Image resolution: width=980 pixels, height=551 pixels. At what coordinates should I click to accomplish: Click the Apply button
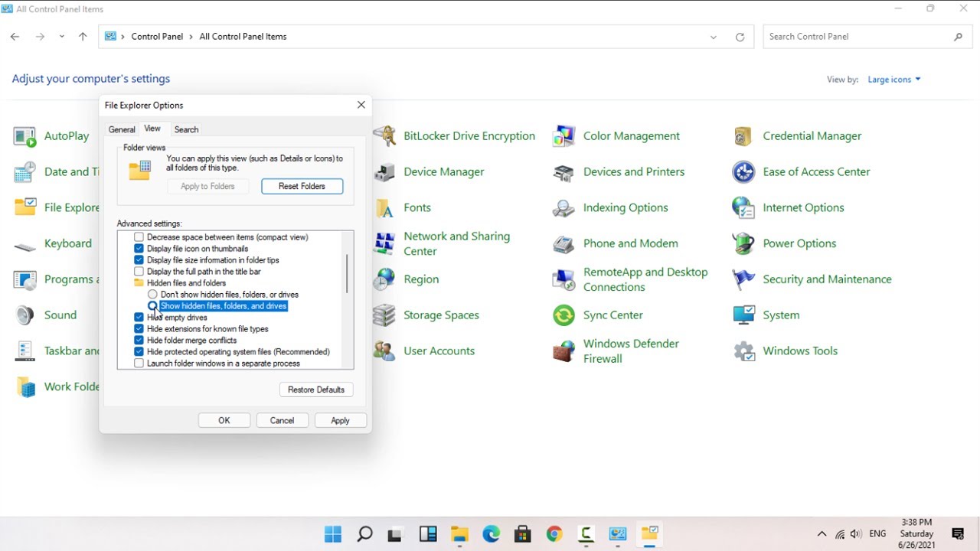coord(340,420)
